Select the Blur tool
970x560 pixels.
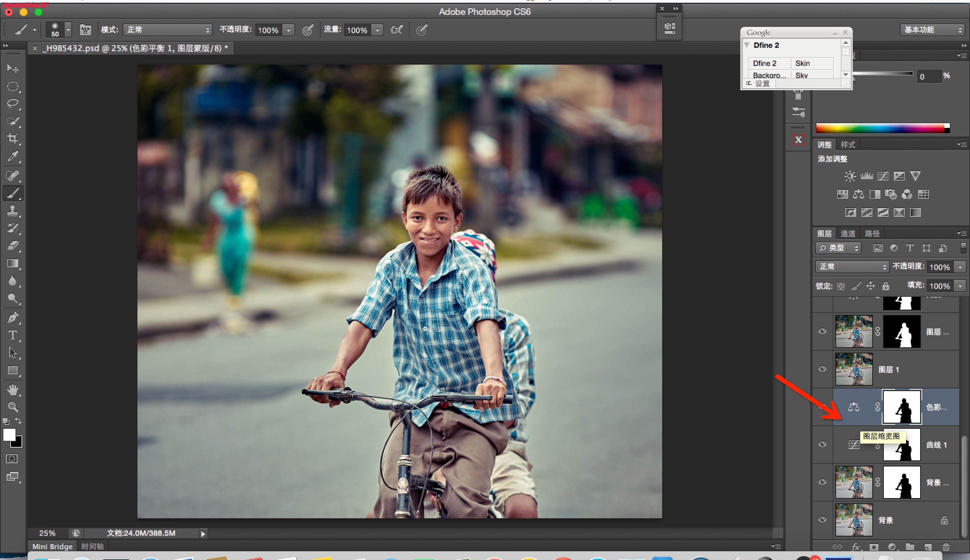click(x=13, y=281)
